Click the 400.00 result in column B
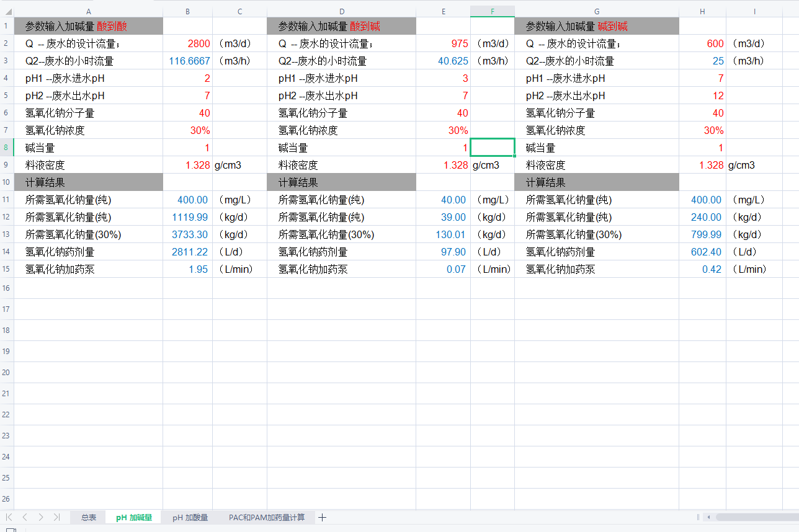The width and height of the screenshot is (799, 532). 187,200
